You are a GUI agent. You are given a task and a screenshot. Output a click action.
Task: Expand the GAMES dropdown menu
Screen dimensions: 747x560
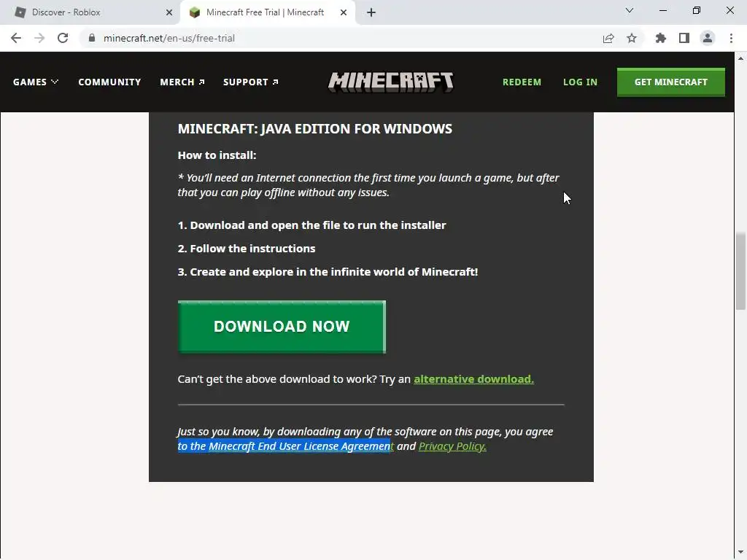click(36, 82)
